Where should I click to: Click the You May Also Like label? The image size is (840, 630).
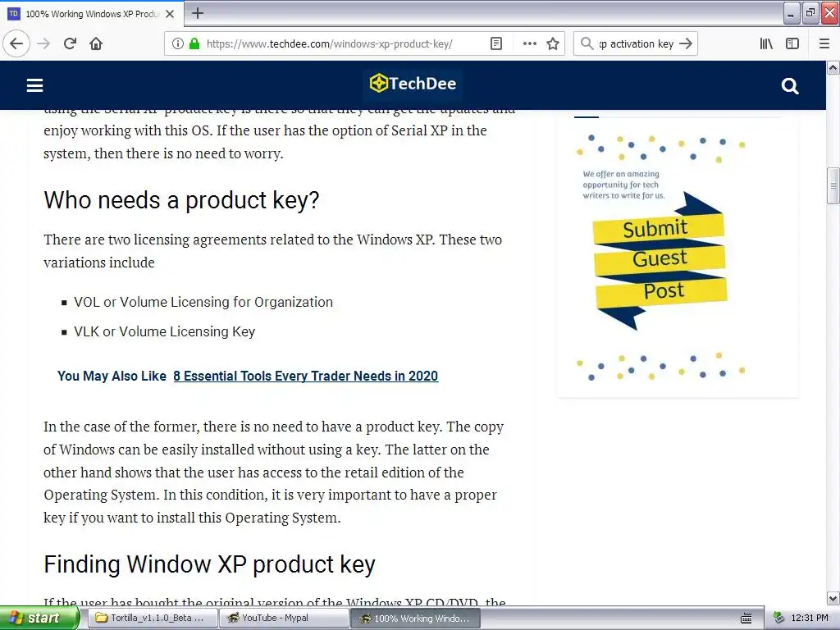click(x=112, y=376)
